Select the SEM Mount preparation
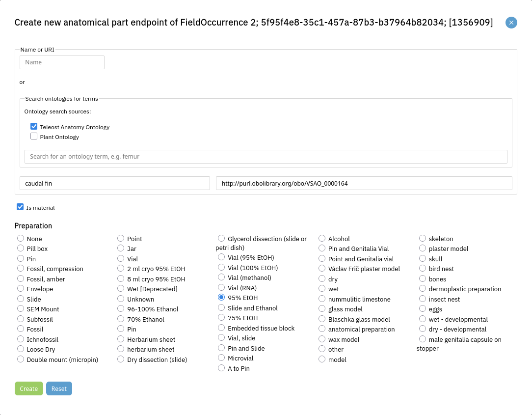Viewport: 532px width, 415px height. point(21,309)
